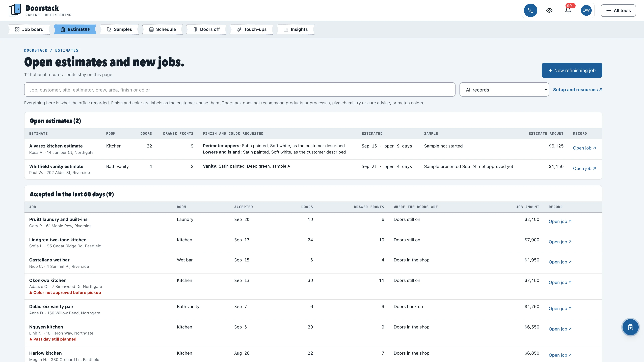Select the Estimates tab
This screenshot has height=362, width=644.
pyautogui.click(x=75, y=29)
